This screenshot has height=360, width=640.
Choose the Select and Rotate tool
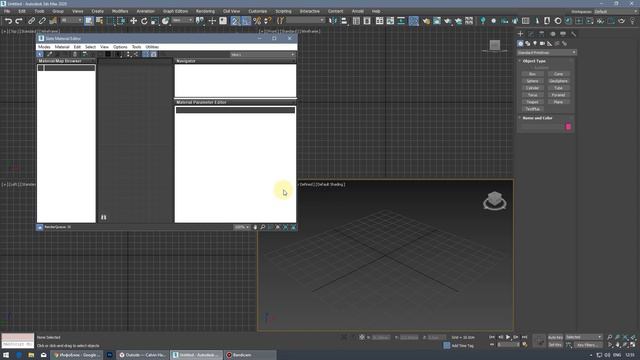pyautogui.click(x=144, y=21)
